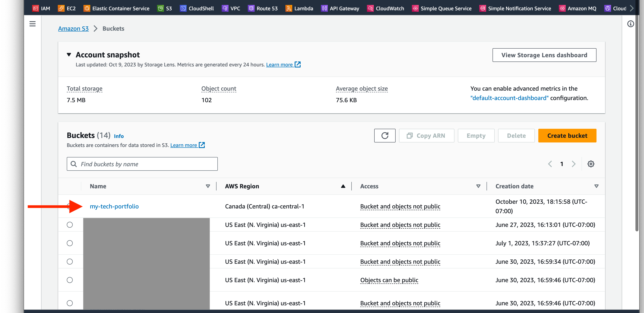This screenshot has width=644, height=313.
Task: Open Elastic Container Service shortcut icon
Action: [x=87, y=8]
